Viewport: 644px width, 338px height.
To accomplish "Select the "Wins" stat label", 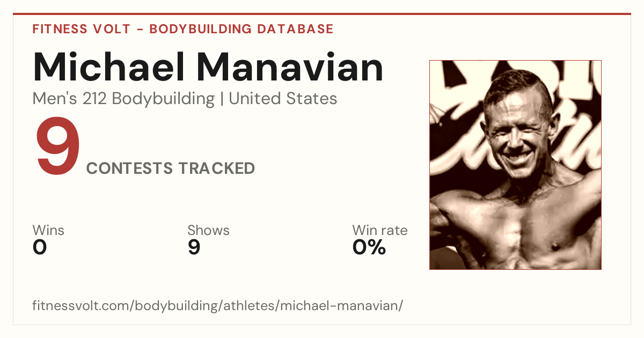I will pyautogui.click(x=48, y=230).
